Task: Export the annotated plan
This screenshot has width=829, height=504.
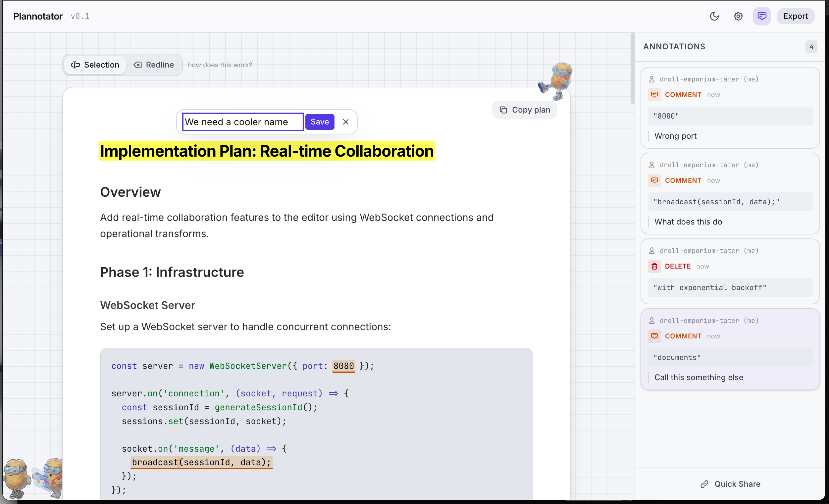Action: tap(795, 16)
